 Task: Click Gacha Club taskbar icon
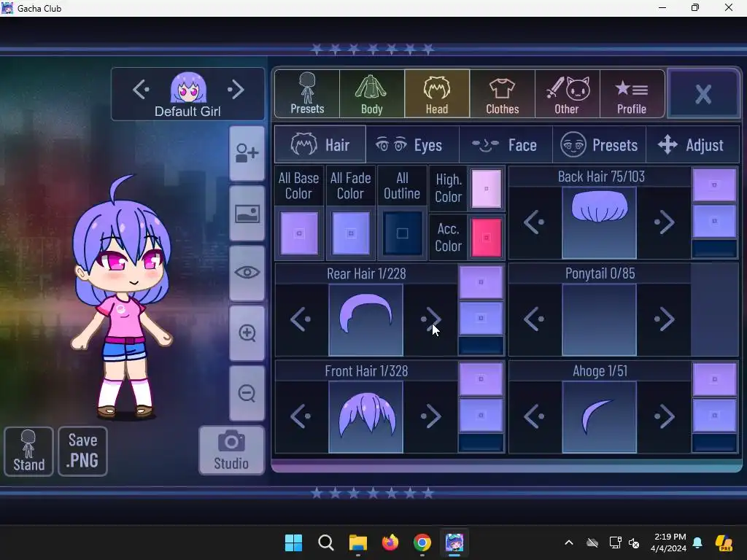454,542
